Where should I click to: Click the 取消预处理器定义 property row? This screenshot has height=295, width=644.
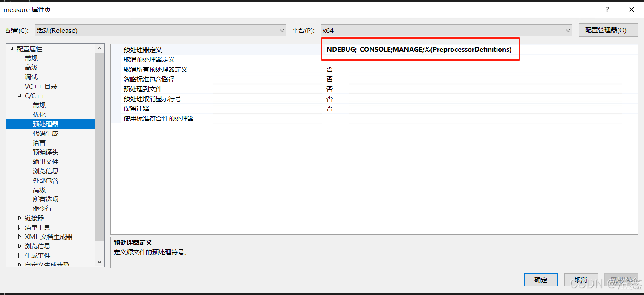pos(374,59)
